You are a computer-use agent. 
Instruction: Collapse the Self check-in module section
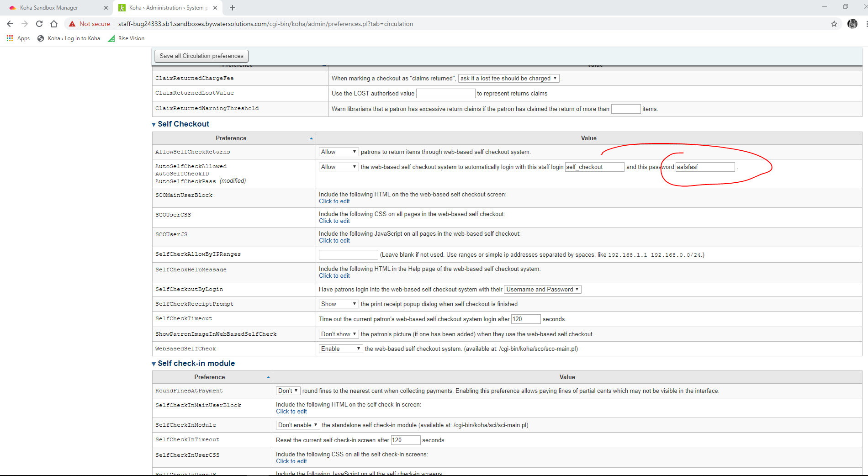154,364
